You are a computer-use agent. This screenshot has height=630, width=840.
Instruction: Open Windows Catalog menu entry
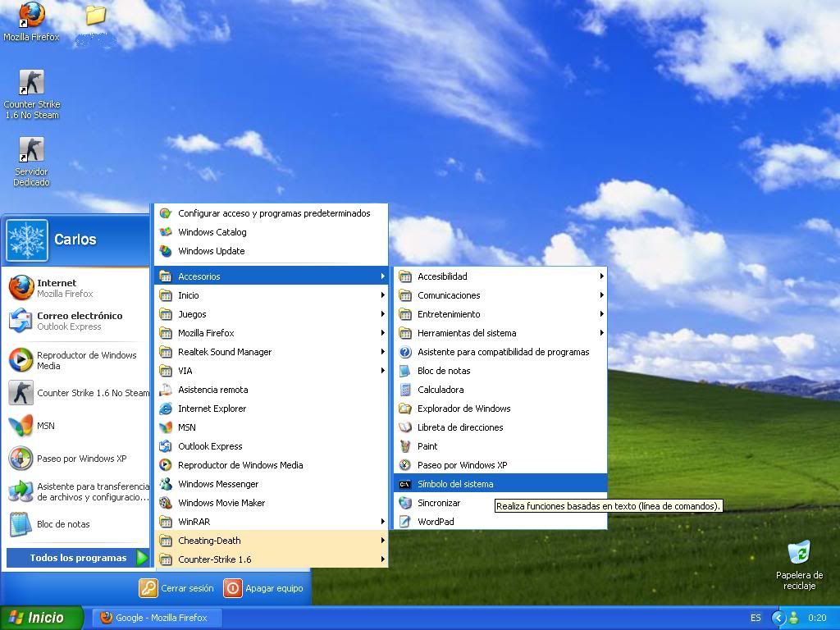click(271, 232)
